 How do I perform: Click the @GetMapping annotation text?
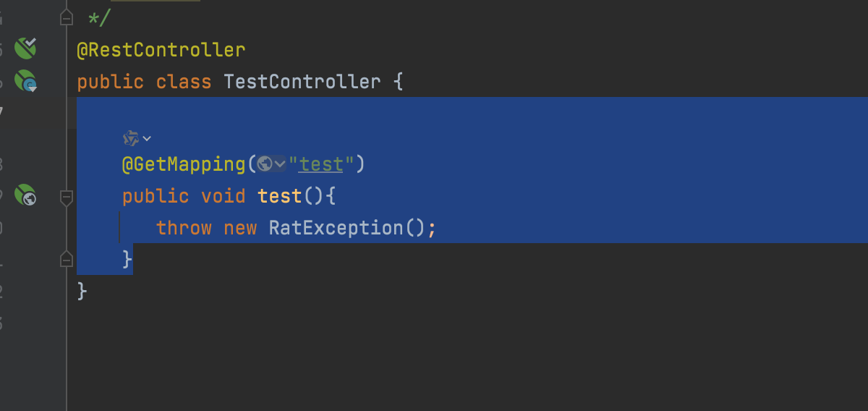(x=184, y=164)
